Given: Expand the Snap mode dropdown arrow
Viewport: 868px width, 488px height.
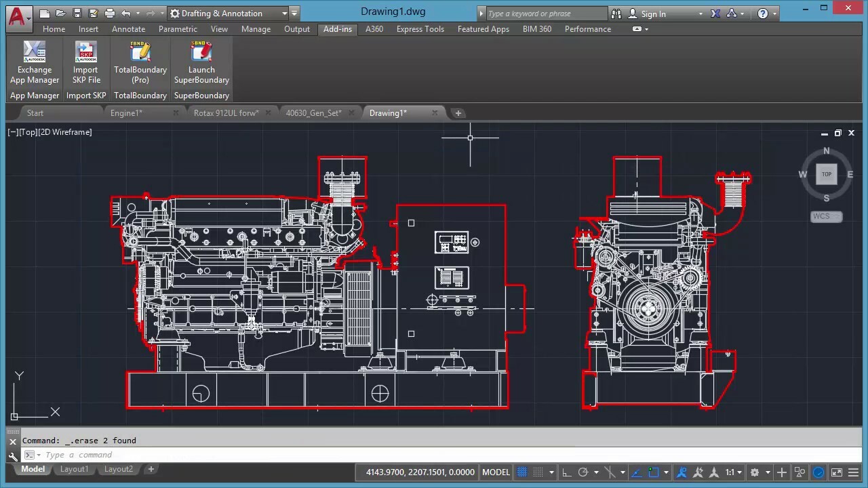Looking at the screenshot, I should tap(553, 472).
